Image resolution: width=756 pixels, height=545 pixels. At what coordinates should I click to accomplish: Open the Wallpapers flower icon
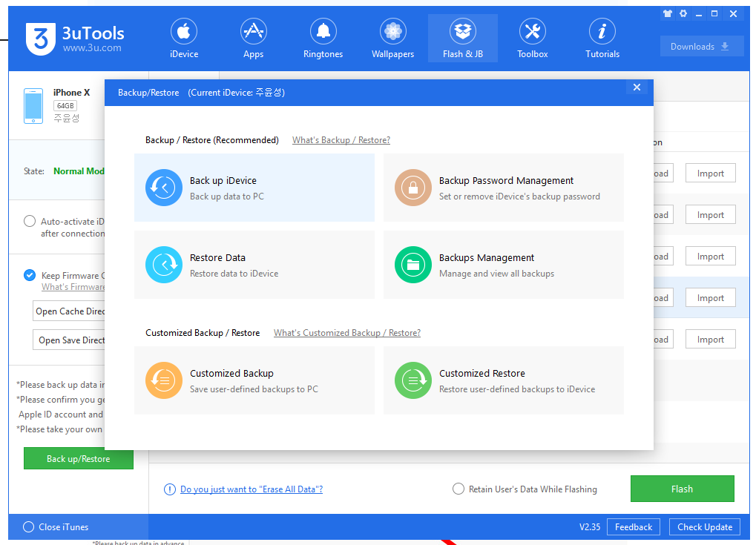click(393, 32)
